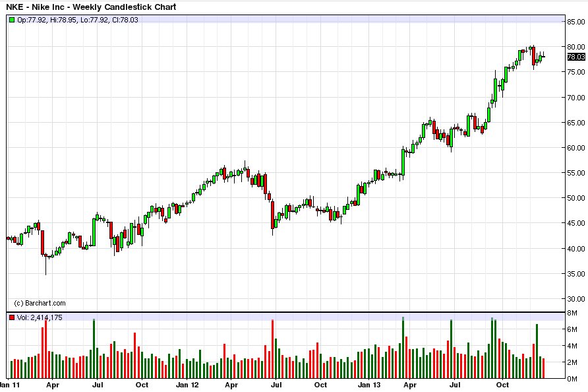Screen dimensions: 588x392
Task: Click the 78.03 current price tag
Action: point(576,57)
